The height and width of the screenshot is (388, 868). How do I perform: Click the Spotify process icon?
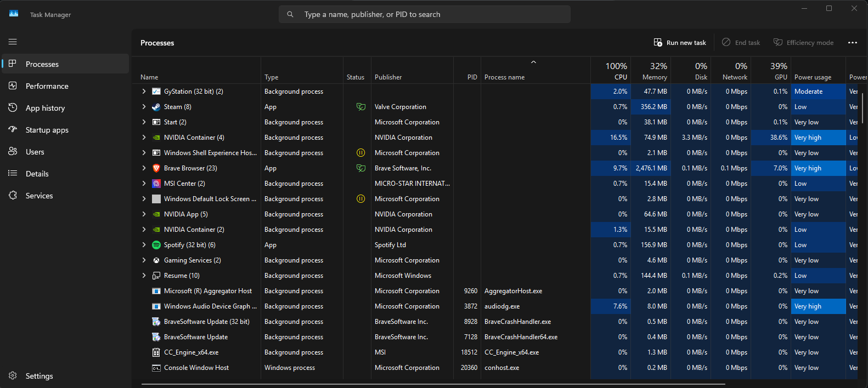coord(156,245)
